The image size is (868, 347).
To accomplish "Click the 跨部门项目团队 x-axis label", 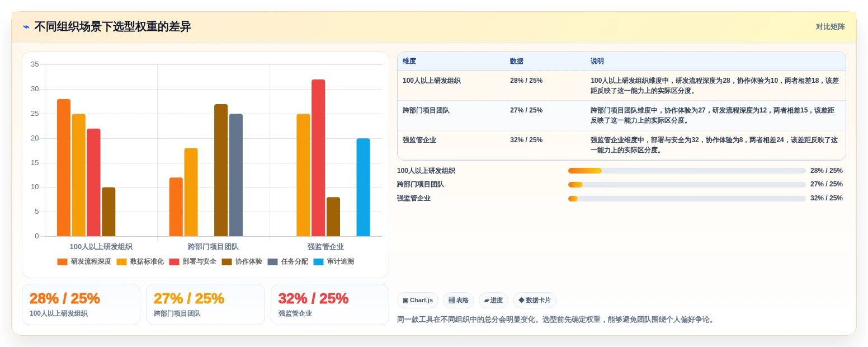I will point(213,247).
